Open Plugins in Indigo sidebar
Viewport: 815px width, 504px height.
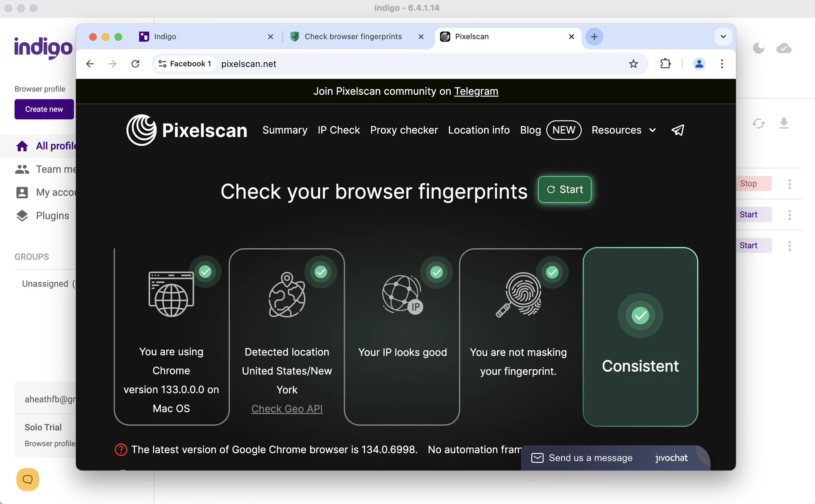(x=42, y=215)
